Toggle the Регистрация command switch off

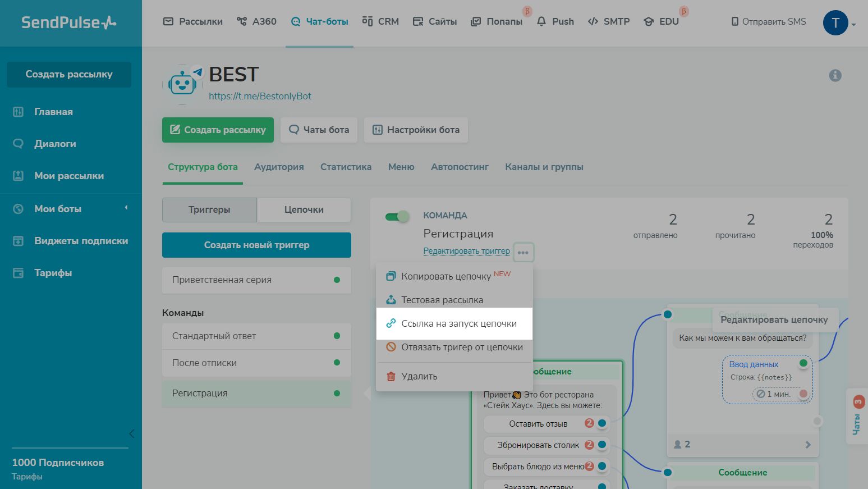coord(397,217)
